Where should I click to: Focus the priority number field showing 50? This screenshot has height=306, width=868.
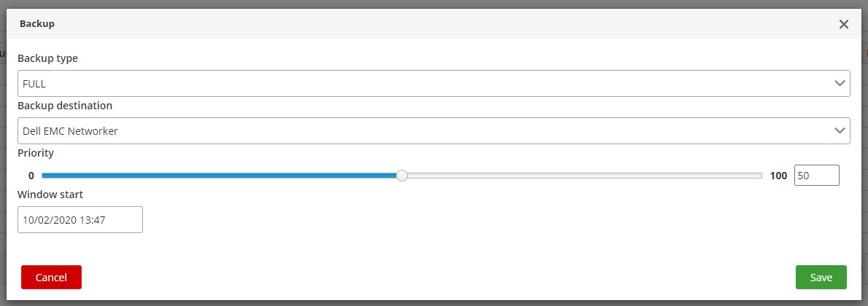click(816, 176)
